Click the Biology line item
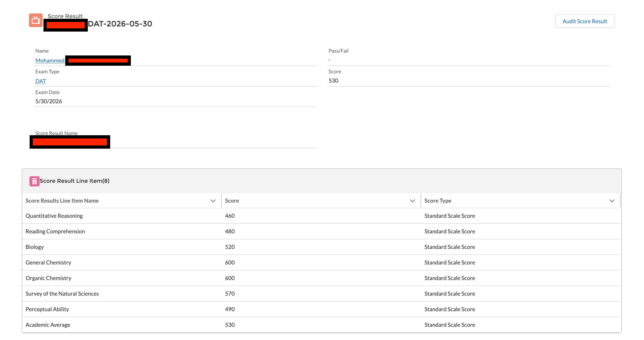This screenshot has height=340, width=644. pos(35,247)
